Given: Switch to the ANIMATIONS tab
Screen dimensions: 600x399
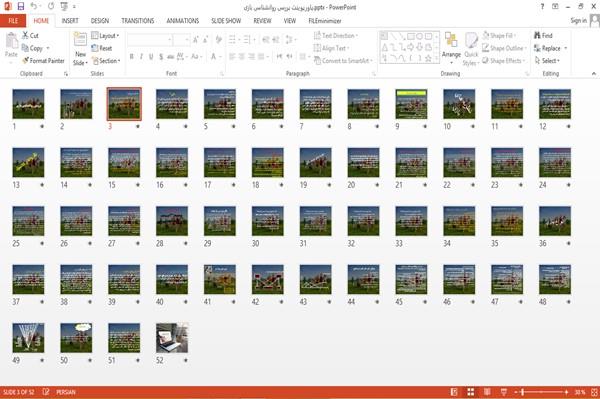Looking at the screenshot, I should [x=183, y=21].
